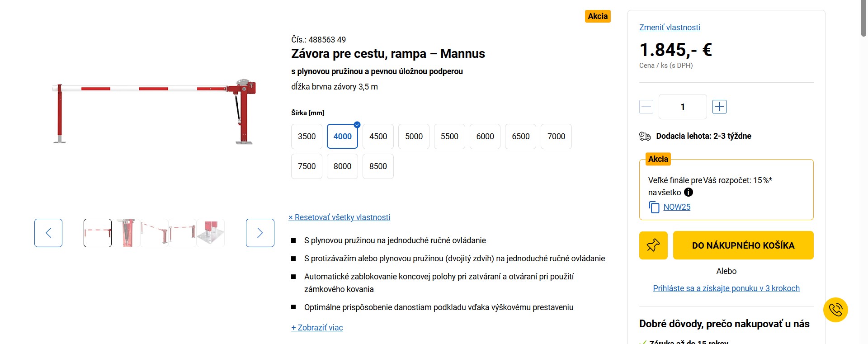Decrease quantity with the minus icon
Screen dimensions: 868x344
click(x=646, y=107)
